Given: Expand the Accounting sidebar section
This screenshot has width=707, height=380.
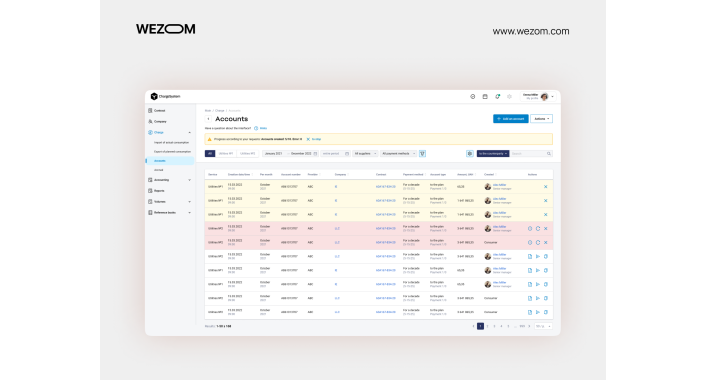Looking at the screenshot, I should click(x=189, y=180).
